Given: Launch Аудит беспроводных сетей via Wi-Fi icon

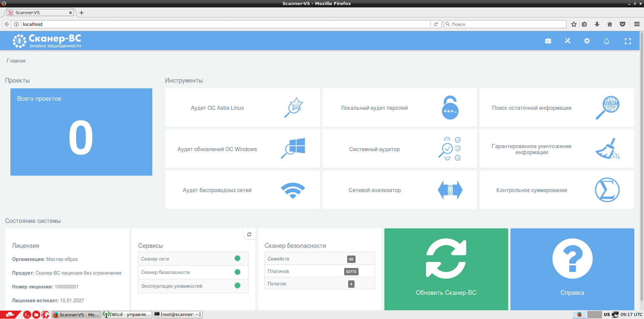Looking at the screenshot, I should [x=293, y=190].
